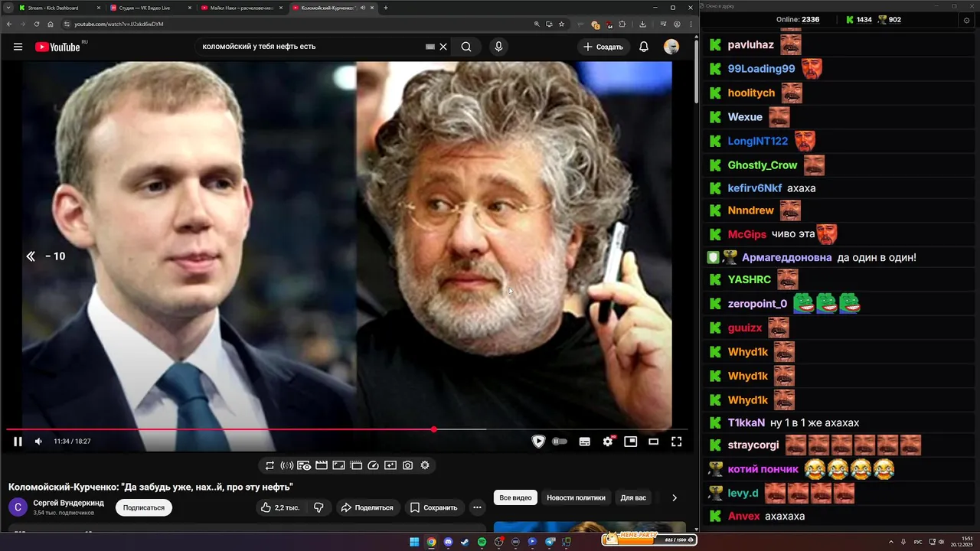Image resolution: width=980 pixels, height=551 pixels.
Task: Toggle loop button in extension toolbar
Action: click(x=269, y=465)
